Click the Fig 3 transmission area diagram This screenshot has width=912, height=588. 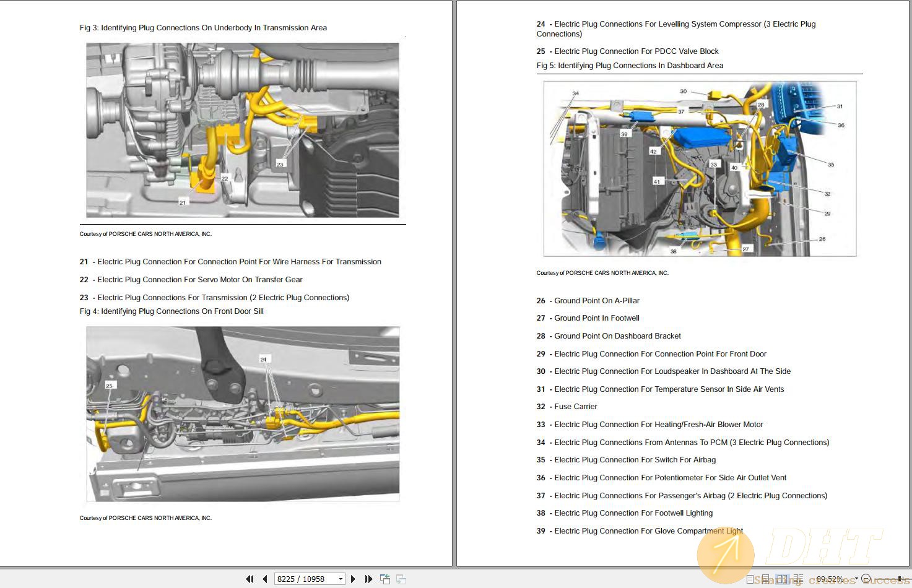point(243,130)
